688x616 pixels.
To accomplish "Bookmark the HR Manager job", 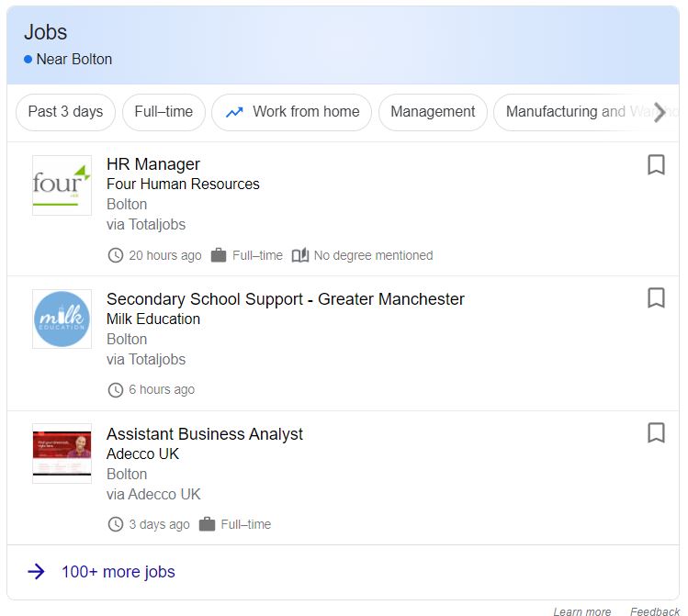I will point(656,165).
